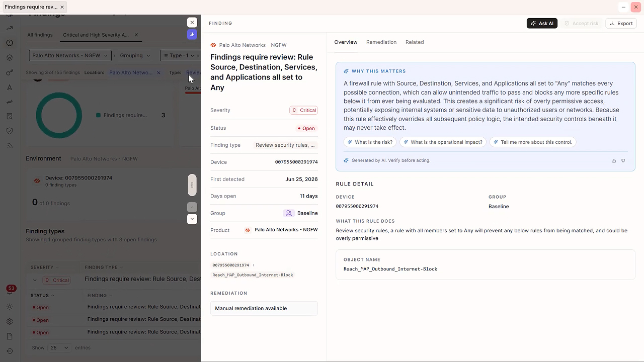
Task: Toggle the light/dark theme sun icon
Action: point(10,307)
